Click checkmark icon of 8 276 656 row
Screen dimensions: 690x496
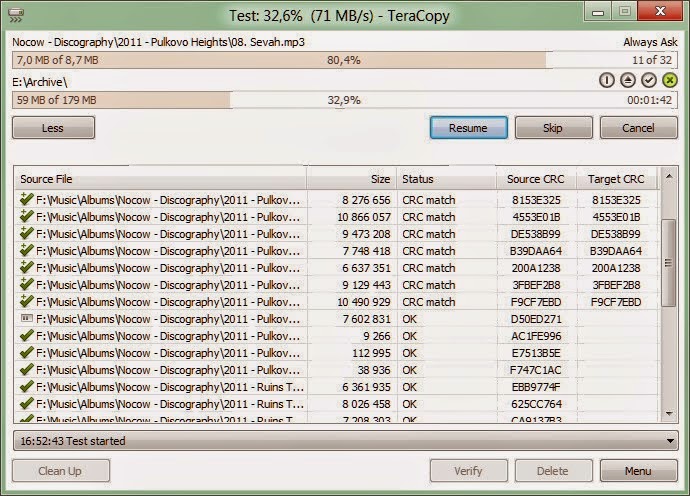point(26,199)
